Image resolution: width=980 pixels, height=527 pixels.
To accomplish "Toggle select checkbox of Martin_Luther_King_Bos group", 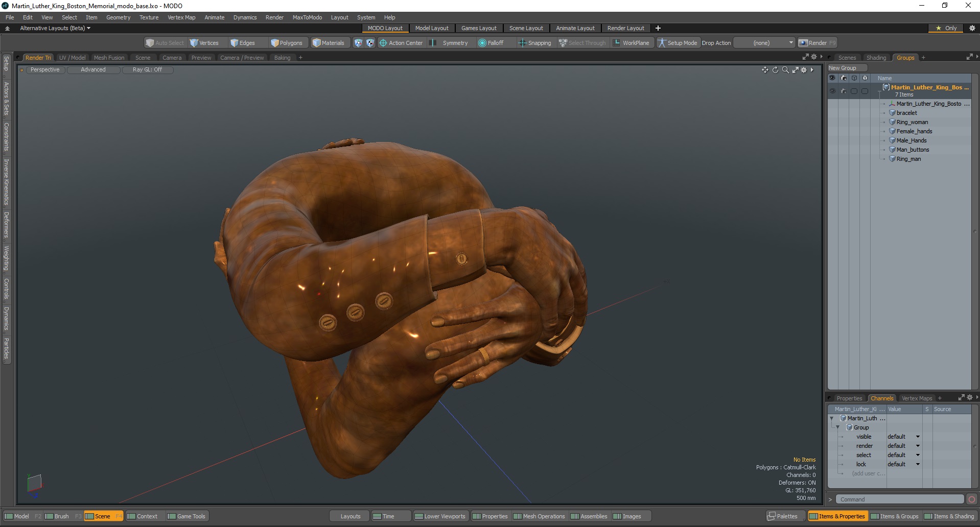I will click(x=854, y=91).
